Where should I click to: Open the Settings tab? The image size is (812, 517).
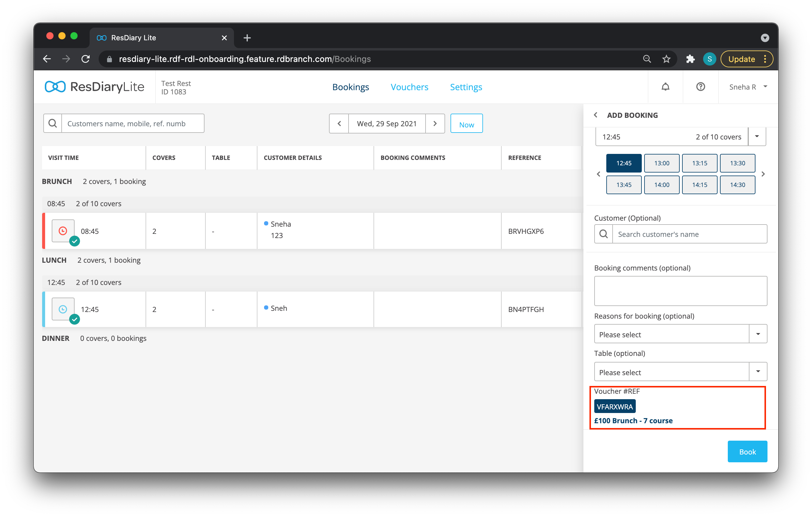coord(466,87)
